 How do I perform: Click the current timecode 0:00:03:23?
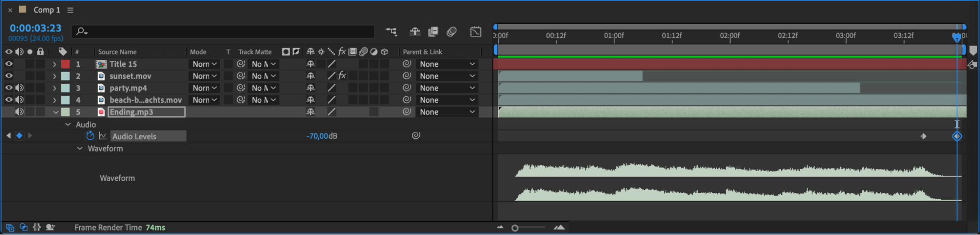pyautogui.click(x=35, y=28)
